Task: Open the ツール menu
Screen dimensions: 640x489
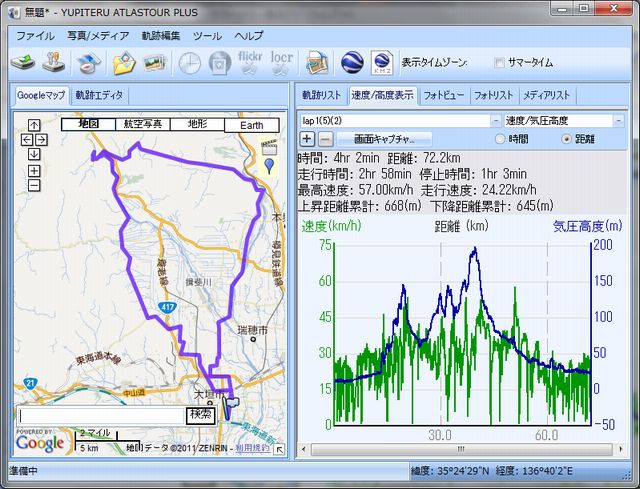Action: [207, 36]
